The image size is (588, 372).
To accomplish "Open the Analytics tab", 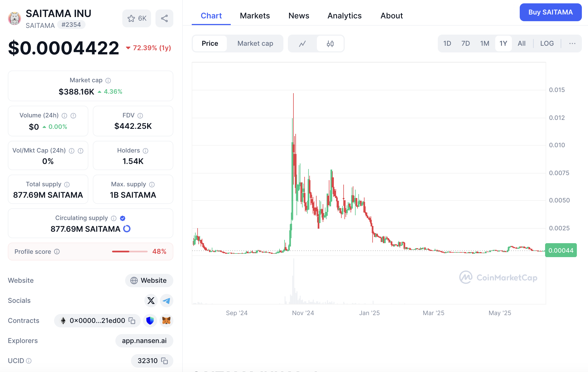I will point(344,16).
